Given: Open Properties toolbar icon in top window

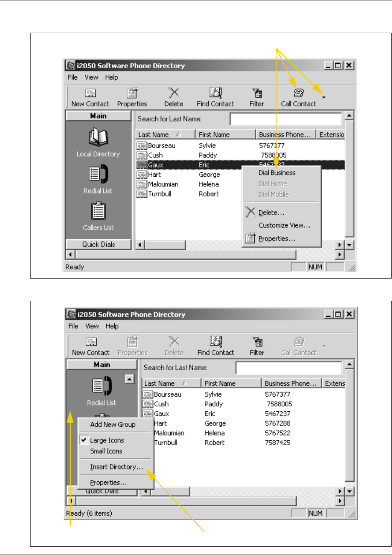Looking at the screenshot, I should point(132,93).
